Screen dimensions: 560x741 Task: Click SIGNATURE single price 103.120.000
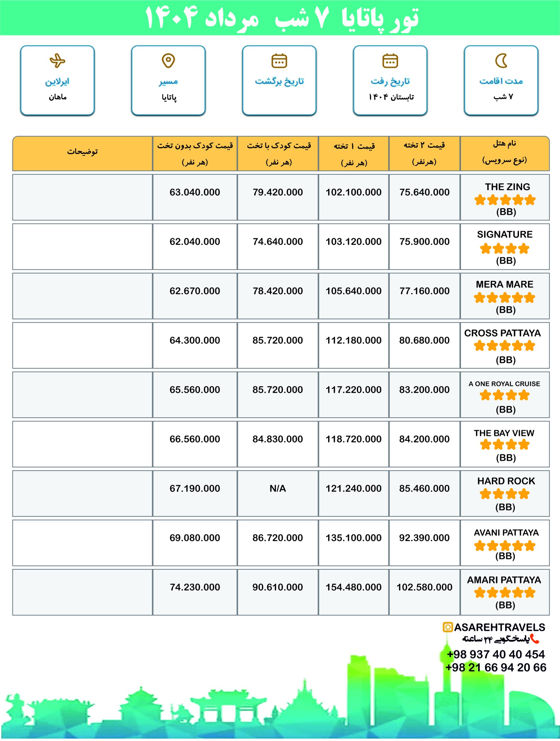(353, 241)
